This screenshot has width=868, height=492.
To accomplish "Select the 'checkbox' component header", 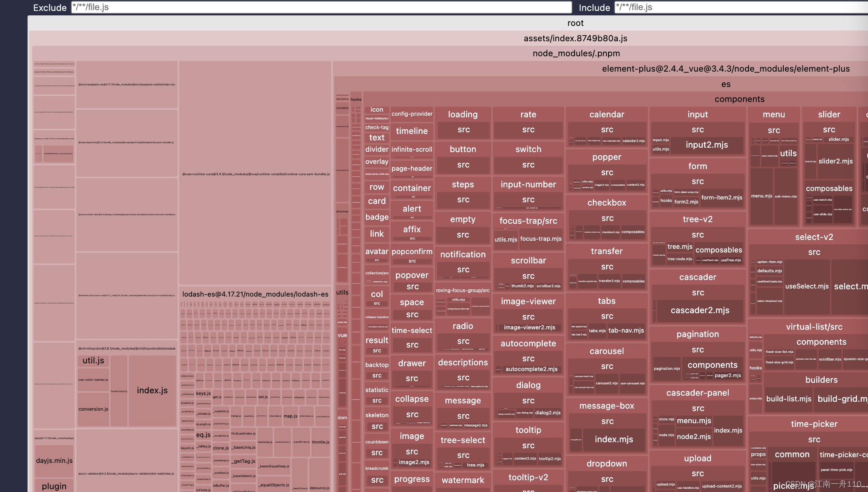I will point(606,203).
